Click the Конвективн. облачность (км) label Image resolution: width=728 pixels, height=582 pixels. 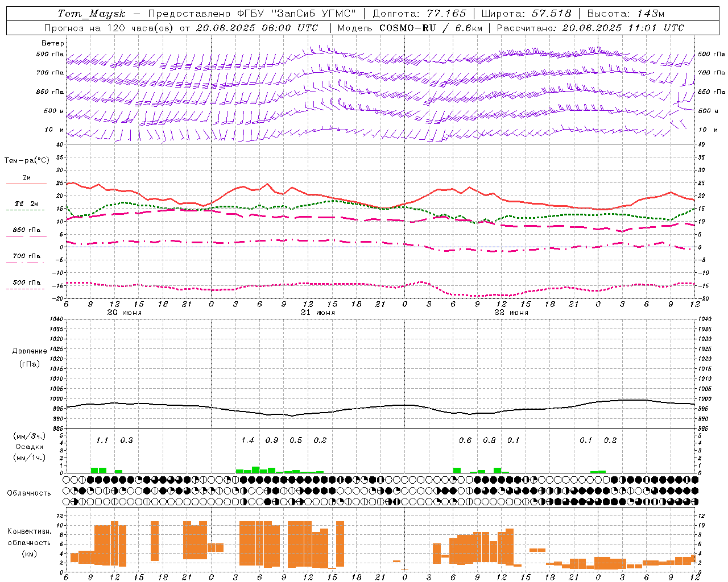(x=29, y=542)
